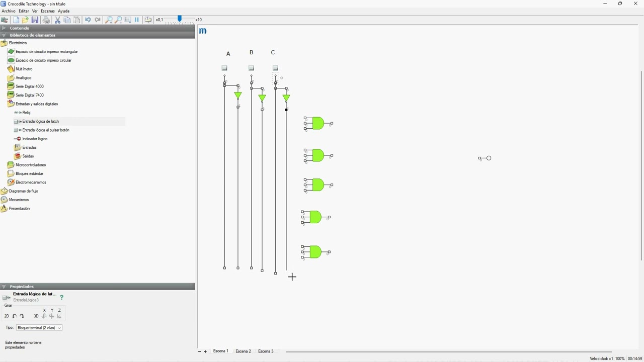Image resolution: width=644 pixels, height=362 pixels.
Task: Select the logic indicator on the canvas
Action: coord(485,158)
